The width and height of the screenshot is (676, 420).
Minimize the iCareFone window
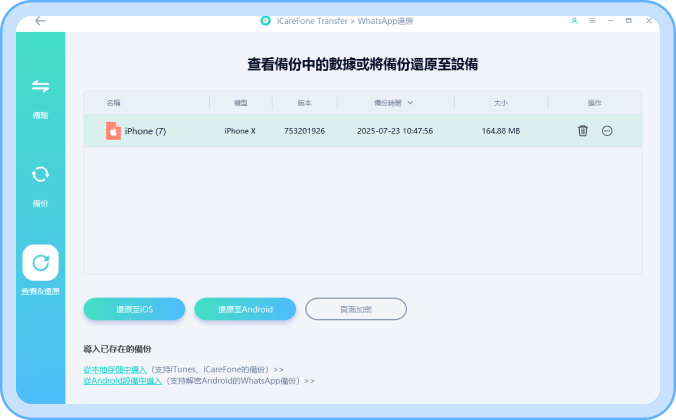click(x=610, y=20)
